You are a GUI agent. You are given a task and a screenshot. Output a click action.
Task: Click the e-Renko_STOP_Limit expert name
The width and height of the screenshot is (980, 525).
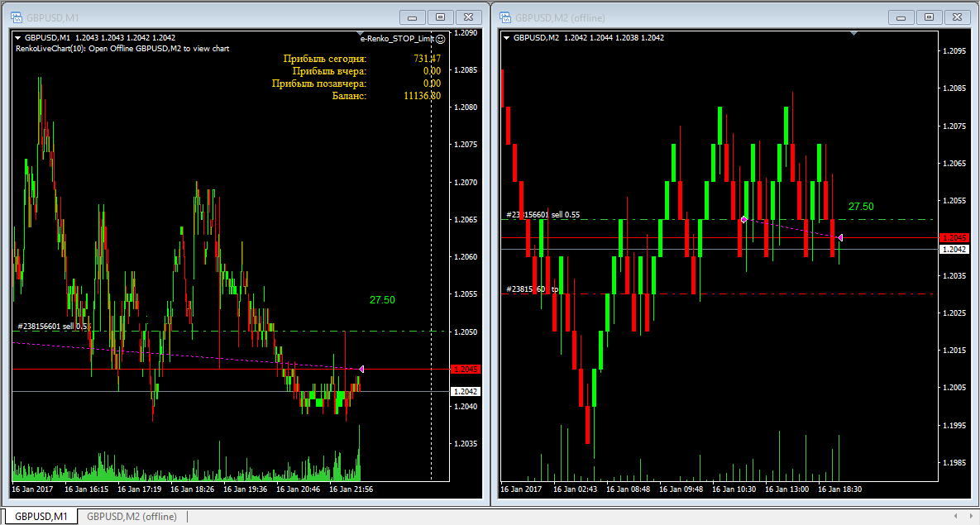click(397, 39)
